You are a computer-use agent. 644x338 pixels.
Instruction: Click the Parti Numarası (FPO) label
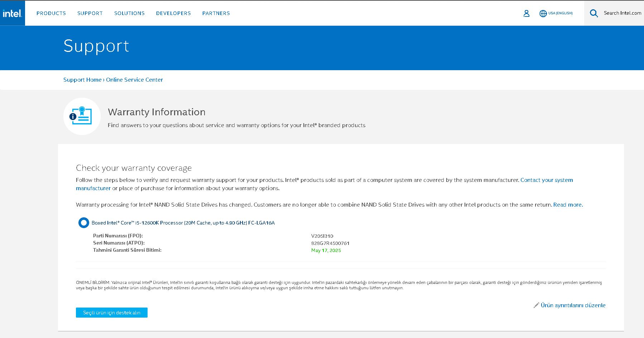118,236
